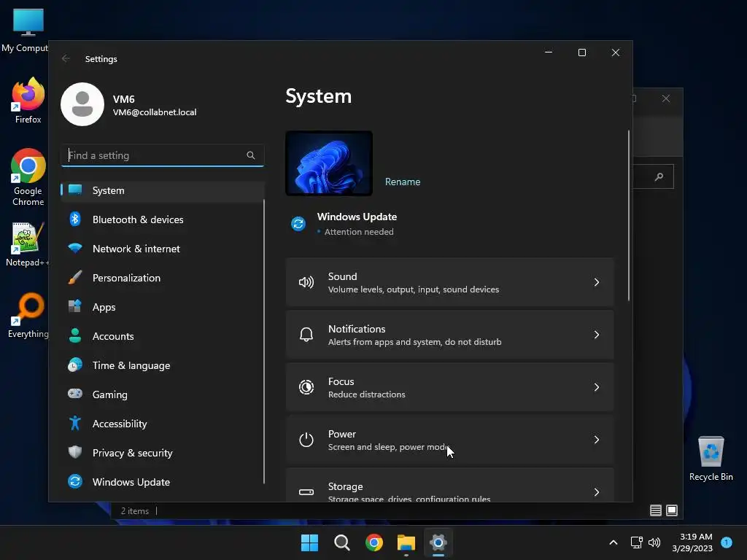Open the clock and date flyout

click(x=692, y=542)
